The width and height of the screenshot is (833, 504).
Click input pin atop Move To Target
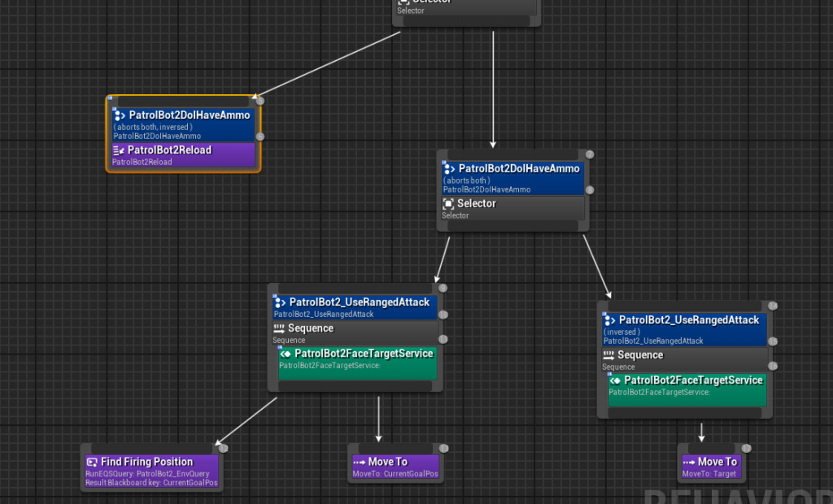[711, 449]
